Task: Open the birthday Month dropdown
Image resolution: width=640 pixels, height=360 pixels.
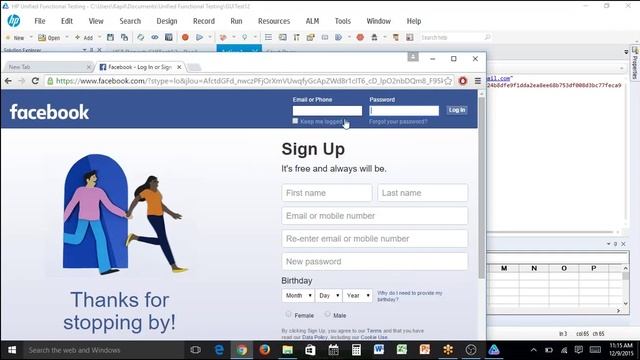Action: tap(298, 296)
